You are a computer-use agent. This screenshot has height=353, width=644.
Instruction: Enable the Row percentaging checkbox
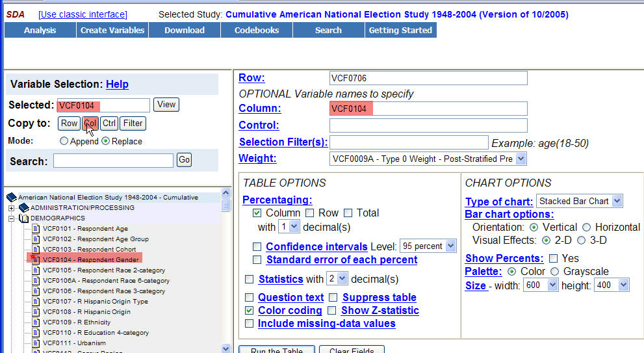click(x=310, y=213)
